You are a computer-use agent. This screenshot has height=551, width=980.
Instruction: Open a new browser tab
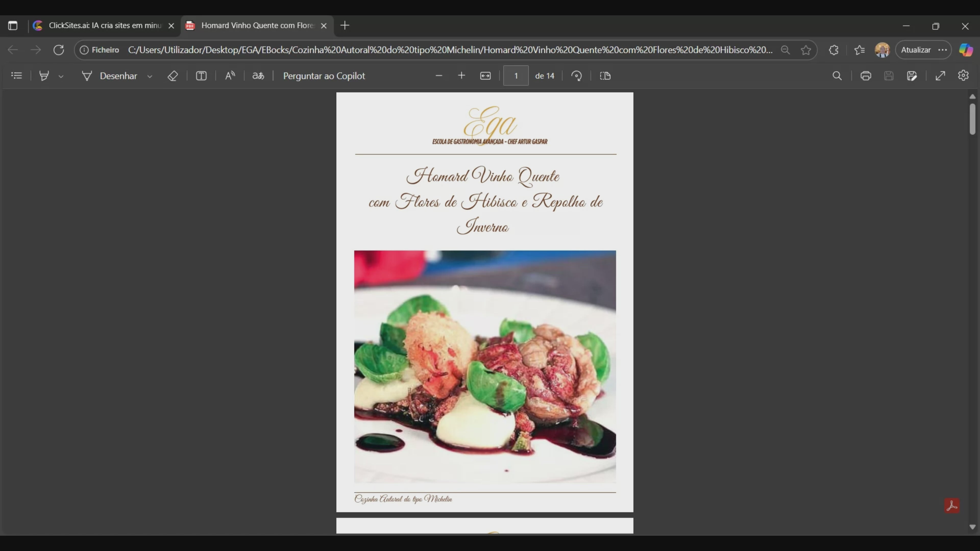[x=345, y=26]
